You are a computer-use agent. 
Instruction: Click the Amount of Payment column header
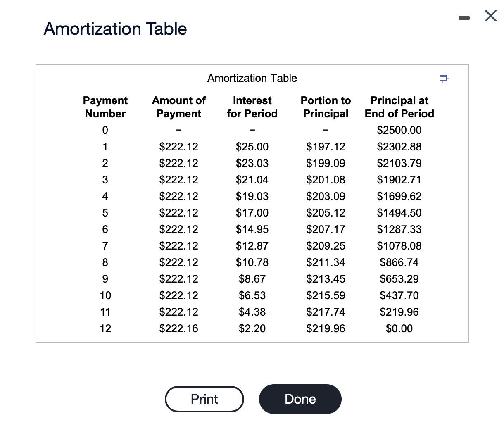(x=178, y=107)
